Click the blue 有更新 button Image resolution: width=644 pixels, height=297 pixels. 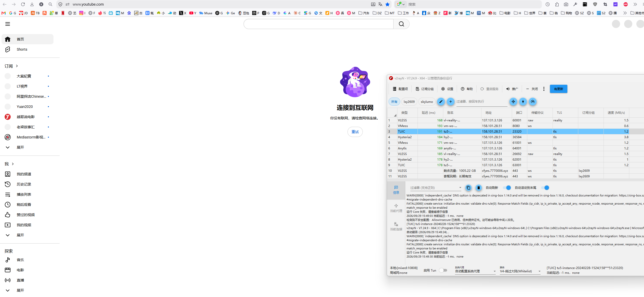[558, 89]
